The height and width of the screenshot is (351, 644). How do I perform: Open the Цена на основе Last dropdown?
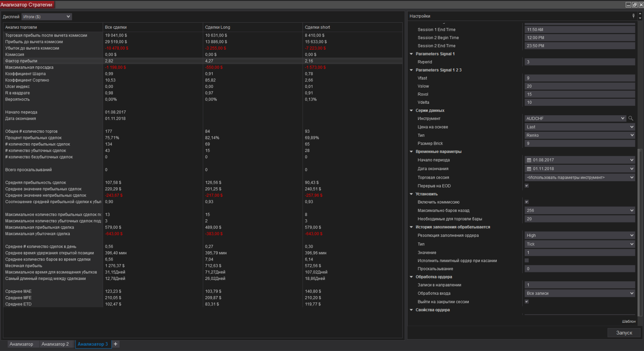pyautogui.click(x=580, y=127)
